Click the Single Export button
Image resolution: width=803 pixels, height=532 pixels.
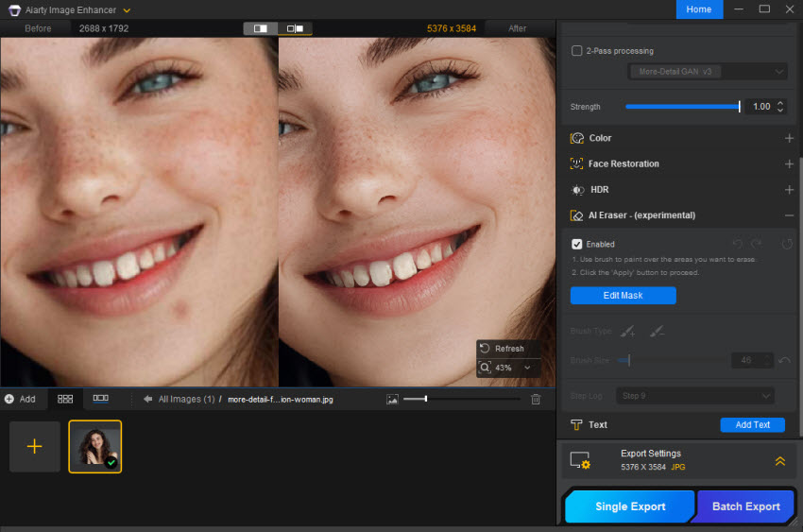pyautogui.click(x=630, y=506)
